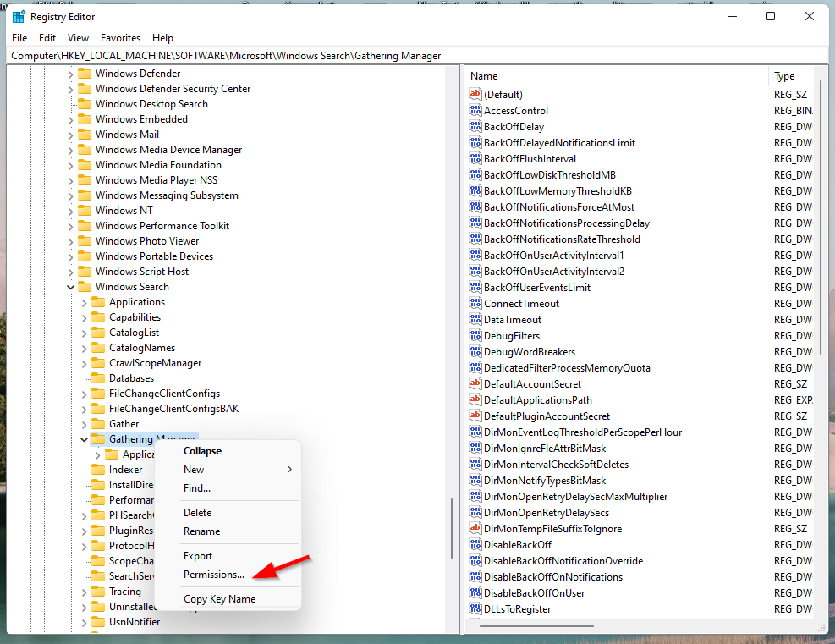This screenshot has width=835, height=644.
Task: Open the File menu
Action: tap(19, 38)
